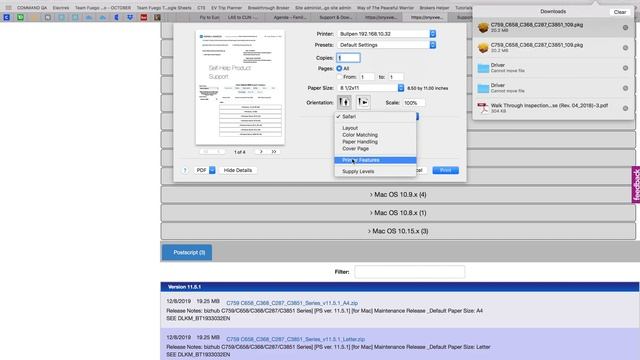Jump to last preview page double arrow
The width and height of the screenshot is (640, 360).
[x=274, y=152]
